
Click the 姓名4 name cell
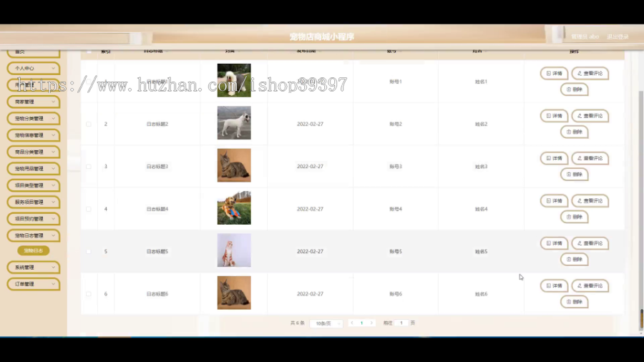tap(481, 209)
